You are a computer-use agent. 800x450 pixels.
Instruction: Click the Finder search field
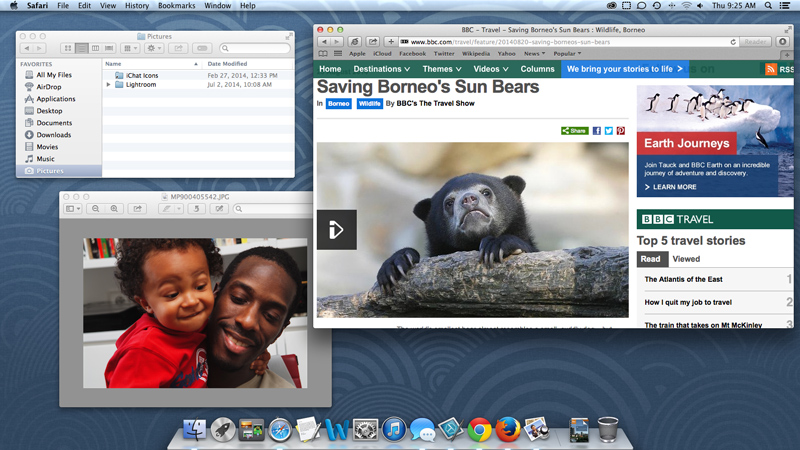pos(255,48)
